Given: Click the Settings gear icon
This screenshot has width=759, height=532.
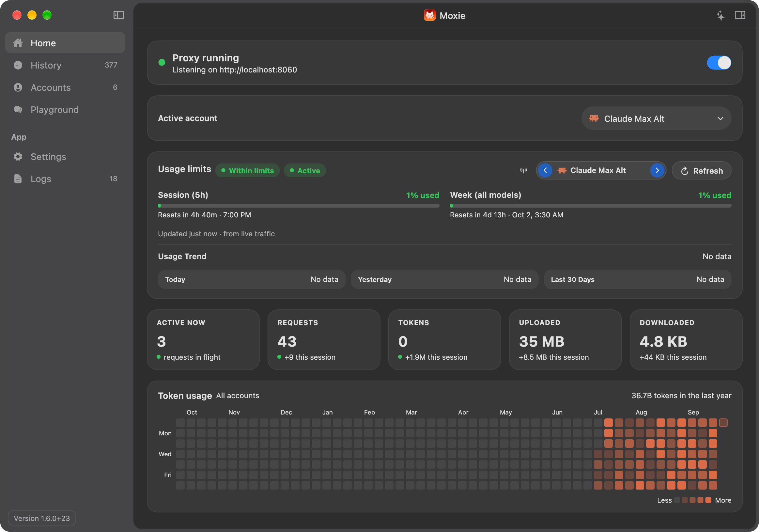Looking at the screenshot, I should tap(18, 156).
